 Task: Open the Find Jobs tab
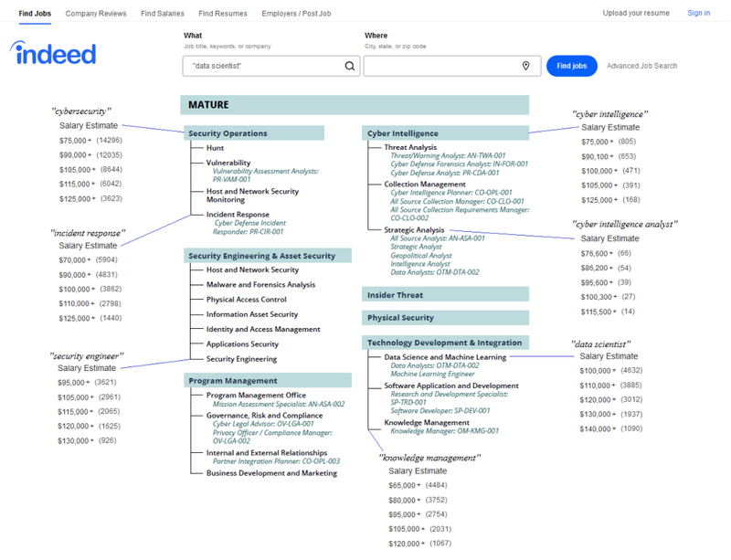[x=35, y=14]
